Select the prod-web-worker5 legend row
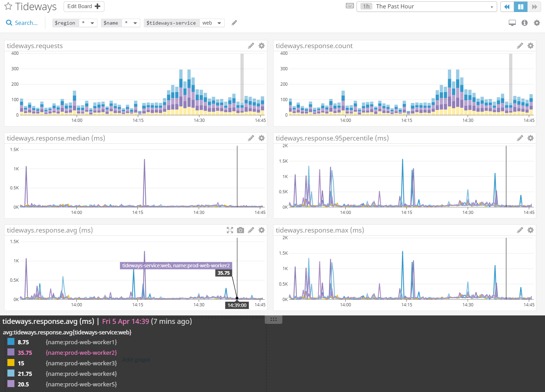 click(62, 384)
